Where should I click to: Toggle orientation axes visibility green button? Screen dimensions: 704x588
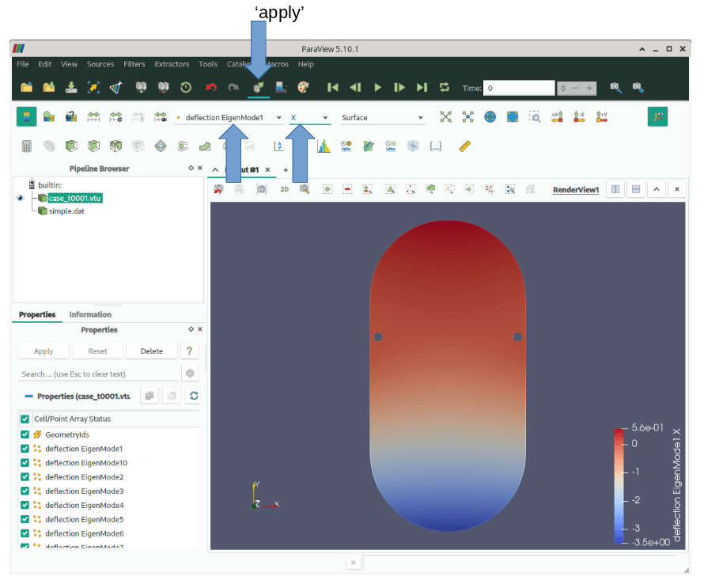point(657,117)
